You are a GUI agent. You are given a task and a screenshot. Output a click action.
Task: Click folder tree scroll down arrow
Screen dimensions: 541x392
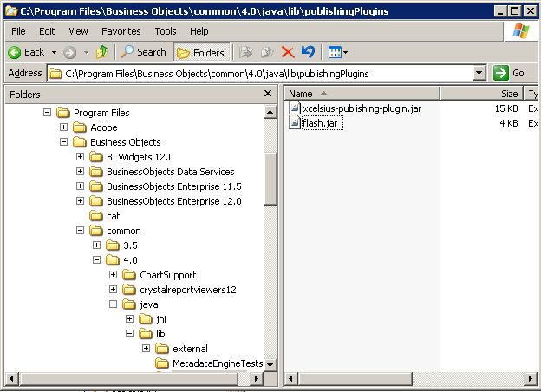pos(270,364)
